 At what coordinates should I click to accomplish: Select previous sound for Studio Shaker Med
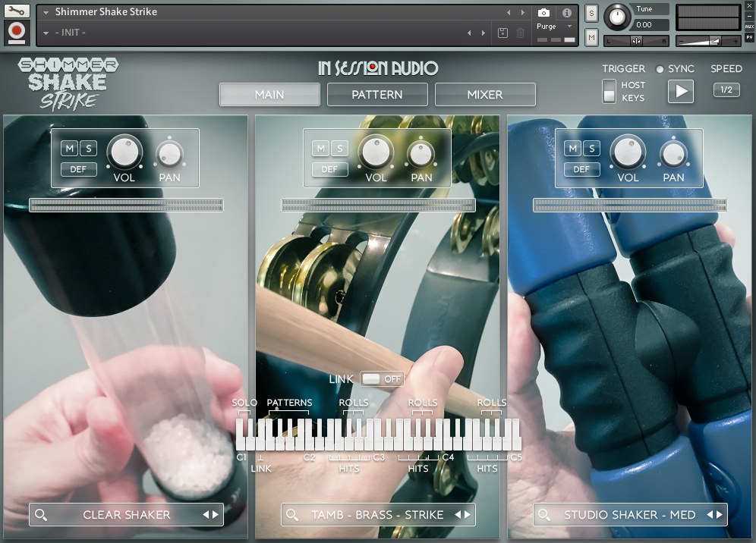coord(710,515)
